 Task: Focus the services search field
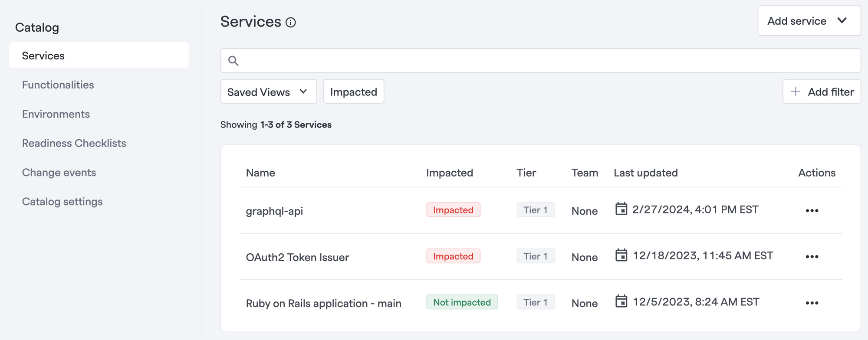coord(540,61)
